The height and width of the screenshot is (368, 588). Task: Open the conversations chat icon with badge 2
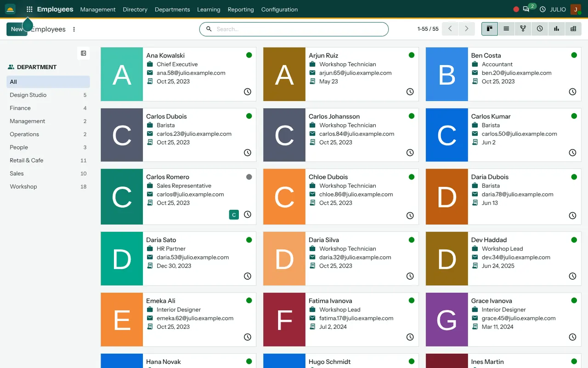526,9
